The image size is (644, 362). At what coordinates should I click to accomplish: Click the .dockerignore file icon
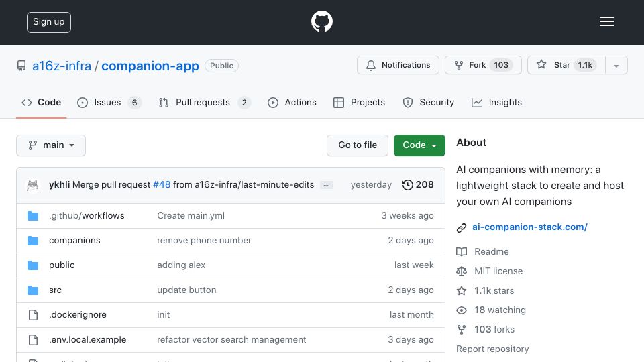click(x=33, y=315)
